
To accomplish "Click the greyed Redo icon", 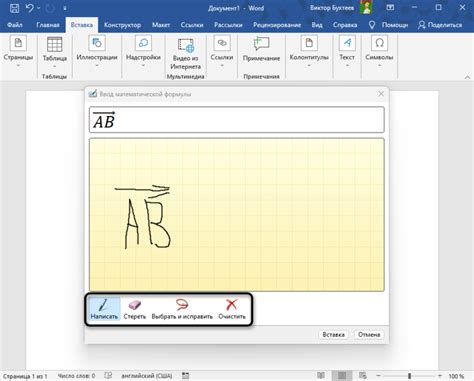I will pos(50,8).
